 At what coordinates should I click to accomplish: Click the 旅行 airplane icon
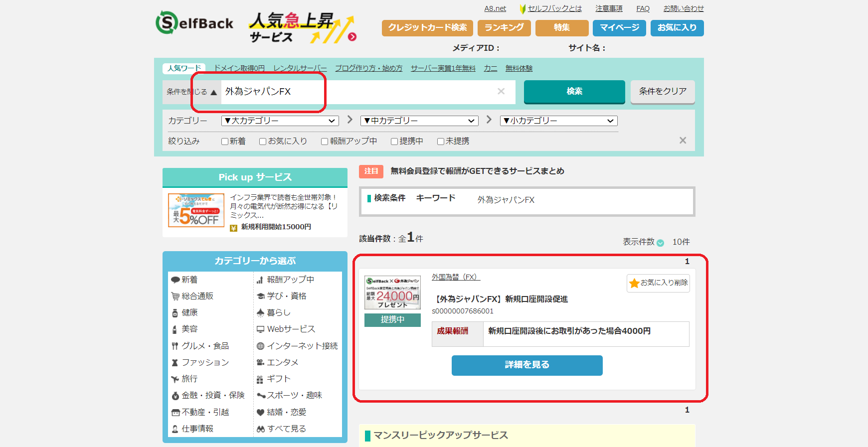pos(175,379)
